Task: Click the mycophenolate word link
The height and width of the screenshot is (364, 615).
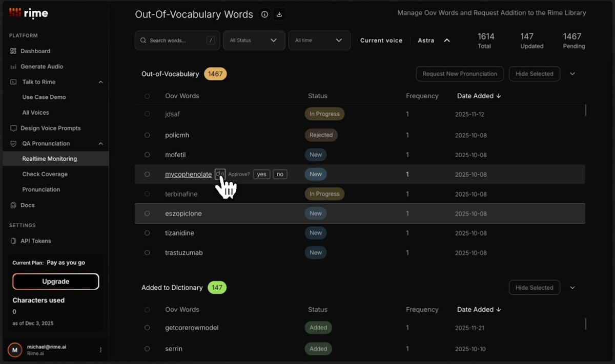Action: (188, 174)
